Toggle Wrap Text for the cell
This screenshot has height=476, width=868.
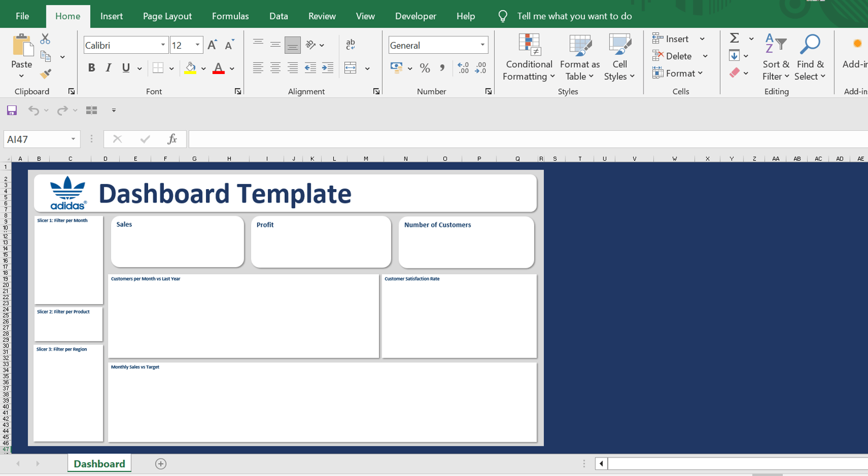(x=350, y=45)
